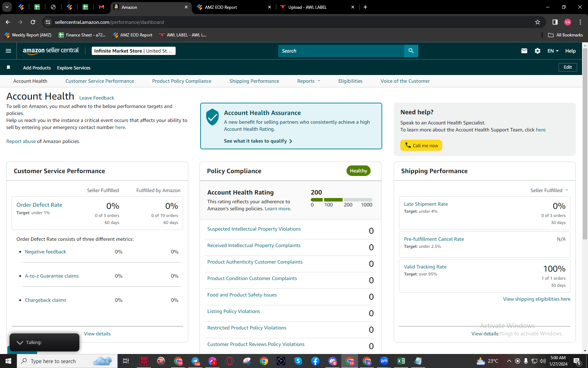The height and width of the screenshot is (368, 588).
Task: Open the Shipping Performance nav tab
Action: tap(254, 81)
